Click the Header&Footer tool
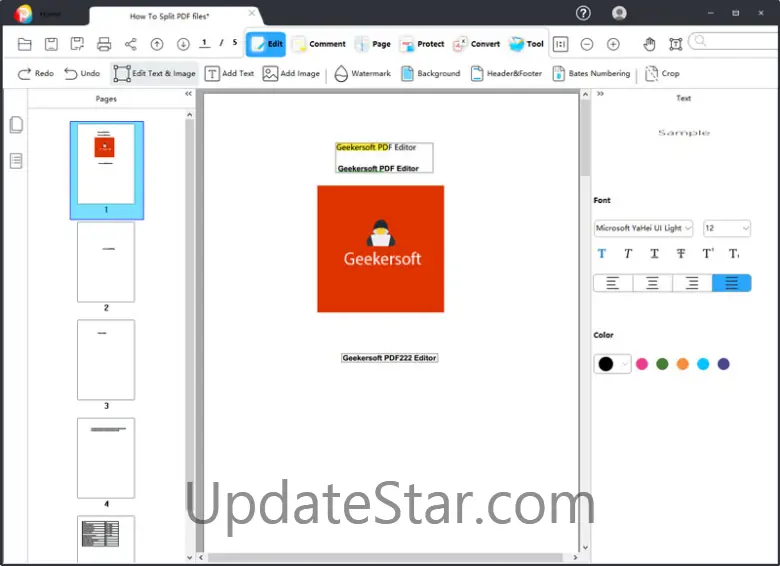This screenshot has width=780, height=566. click(x=506, y=74)
